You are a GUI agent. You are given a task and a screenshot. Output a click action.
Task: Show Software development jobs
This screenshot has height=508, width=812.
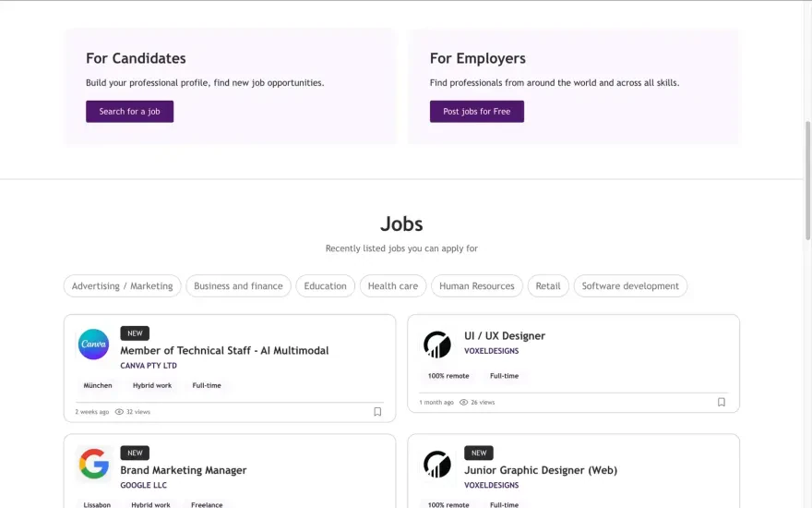pyautogui.click(x=630, y=285)
